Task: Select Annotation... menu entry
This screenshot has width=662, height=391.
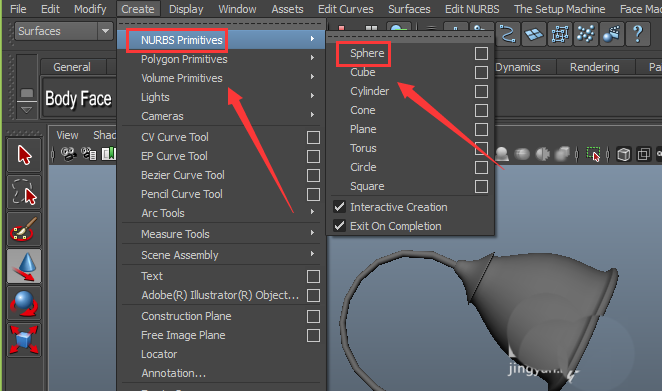Action: [174, 373]
